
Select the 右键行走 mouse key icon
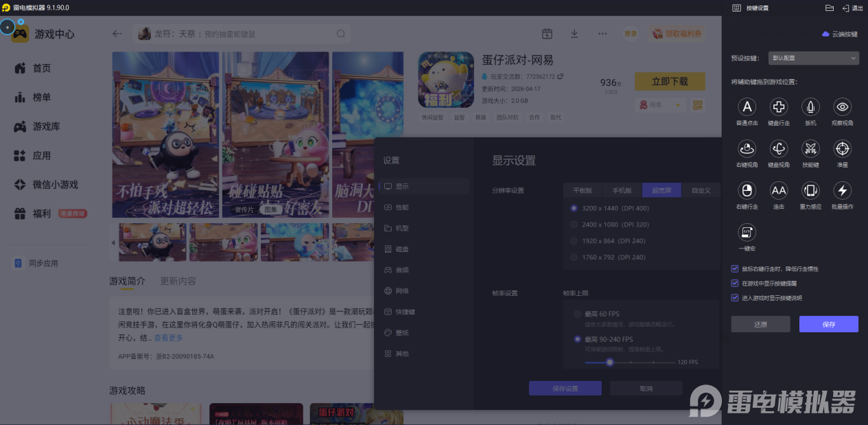click(747, 190)
